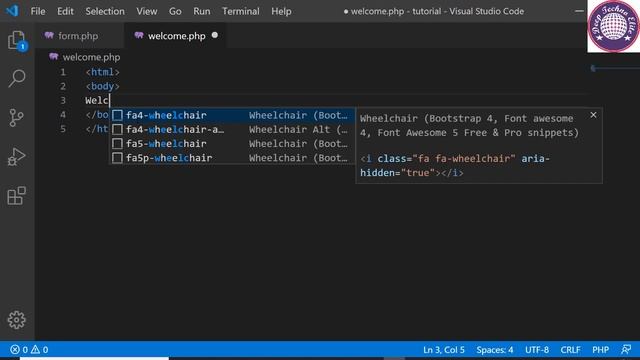Click Spaces: 4 indentation setting
Image resolution: width=640 pixels, height=360 pixels.
(495, 350)
